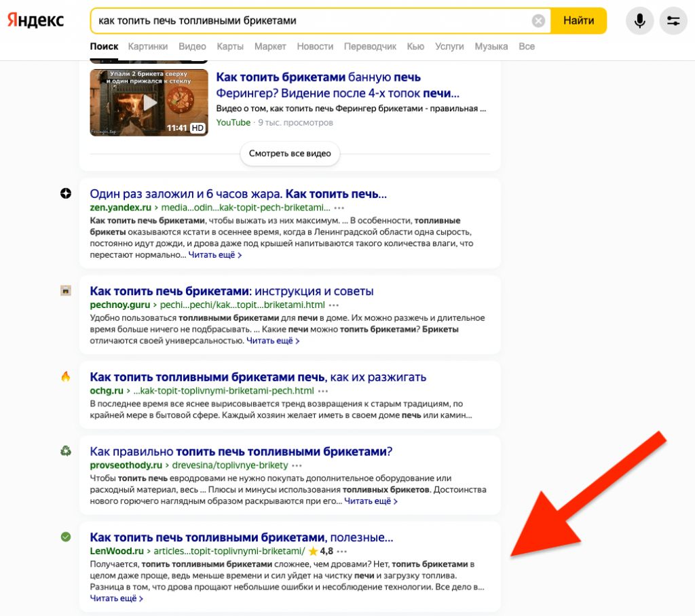
Task: Start voice search with the microphone icon
Action: pyautogui.click(x=639, y=21)
